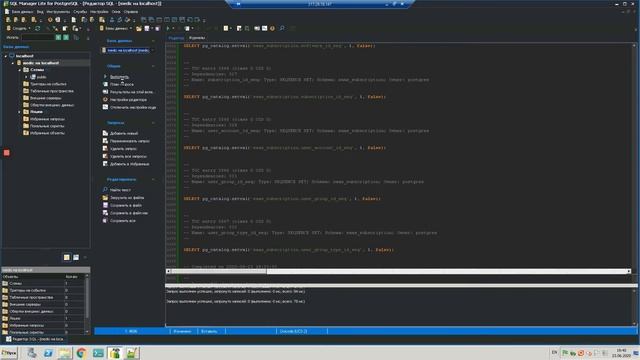Click the Редактор SQL window tab at bottom
The height and width of the screenshot is (360, 640).
(x=35, y=339)
